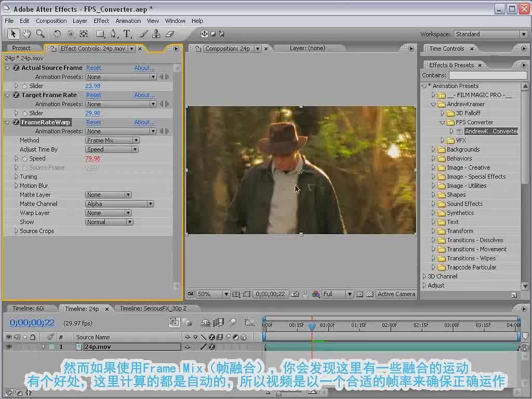This screenshot has width=532, height=399.
Task: Click the Contains search field
Action: [x=488, y=75]
